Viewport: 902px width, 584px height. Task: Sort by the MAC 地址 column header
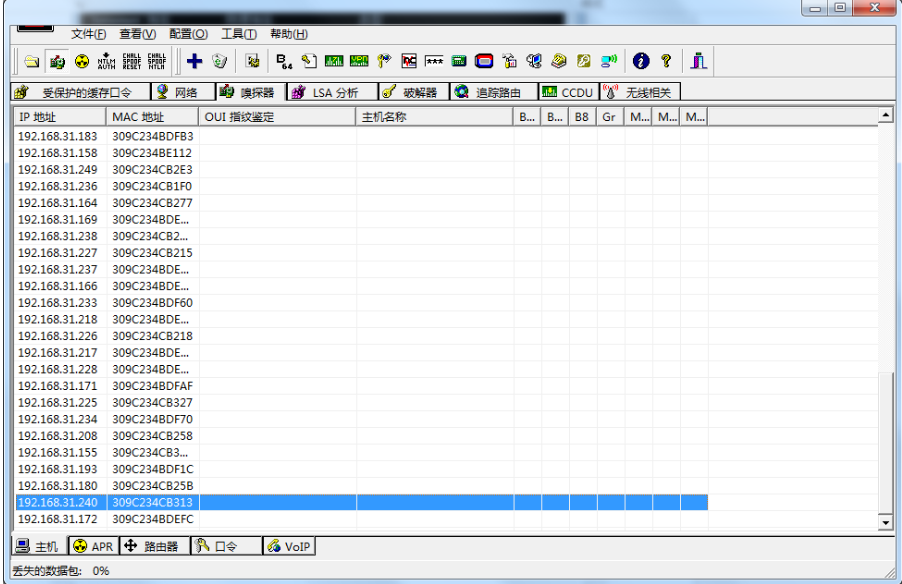152,117
